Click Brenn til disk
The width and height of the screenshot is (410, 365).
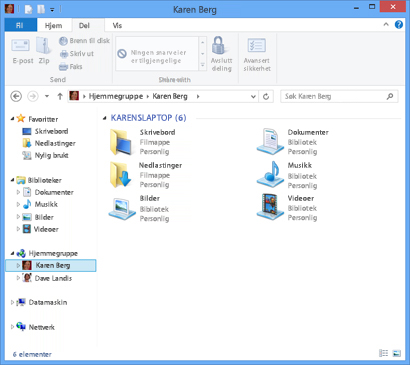[84, 41]
